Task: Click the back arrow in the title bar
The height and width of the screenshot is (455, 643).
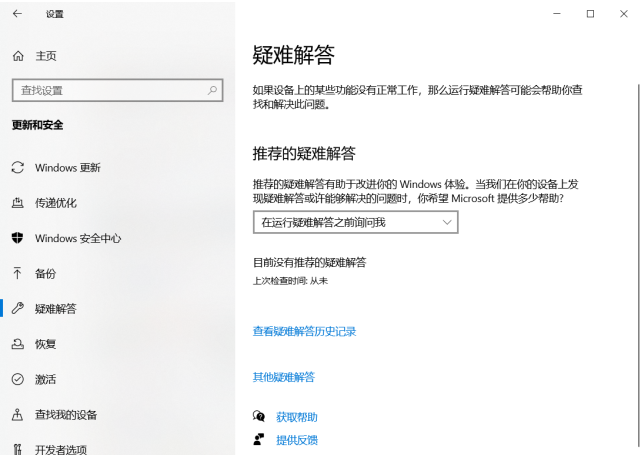Action: 17,14
